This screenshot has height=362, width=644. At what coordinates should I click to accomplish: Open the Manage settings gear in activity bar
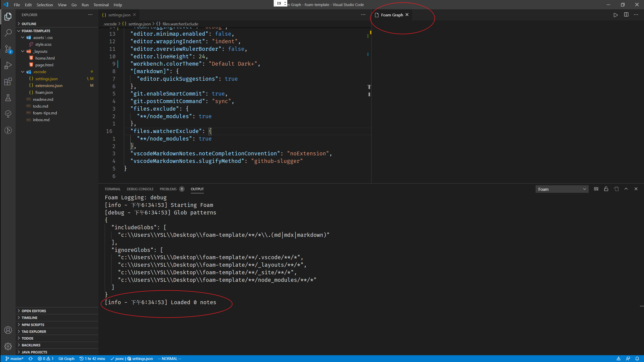coord(8,346)
